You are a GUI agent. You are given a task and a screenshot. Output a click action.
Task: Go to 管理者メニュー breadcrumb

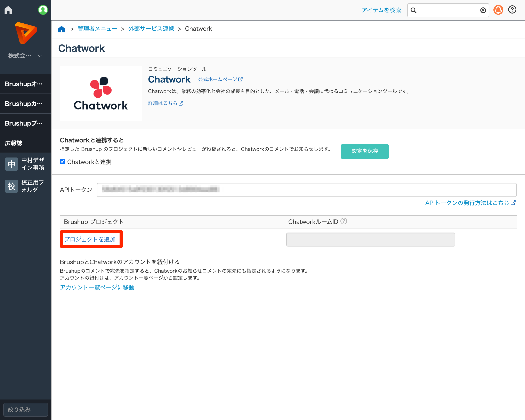(x=97, y=29)
